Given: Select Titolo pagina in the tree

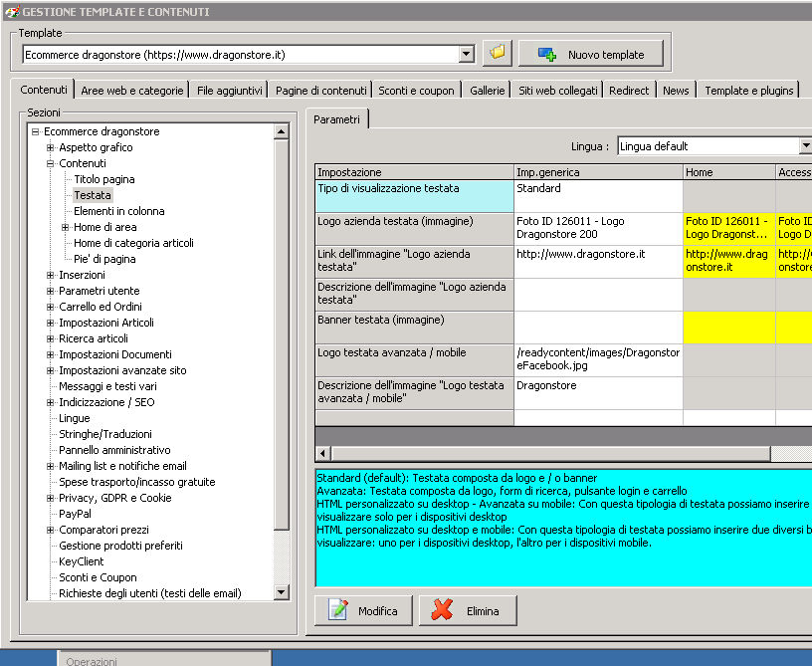Looking at the screenshot, I should pos(103,179).
